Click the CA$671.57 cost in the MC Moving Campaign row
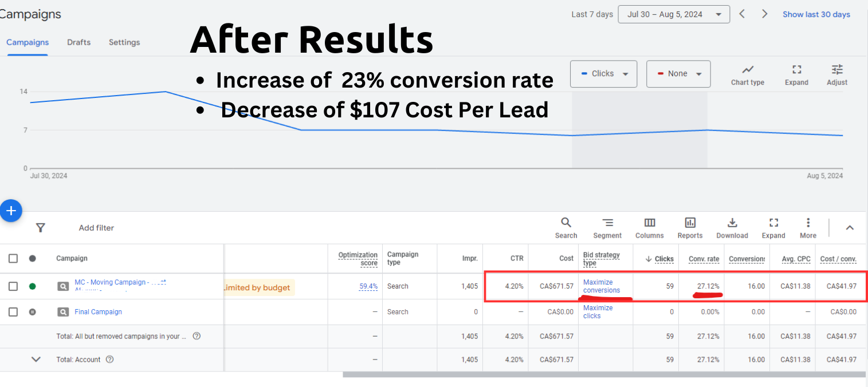 (x=556, y=286)
